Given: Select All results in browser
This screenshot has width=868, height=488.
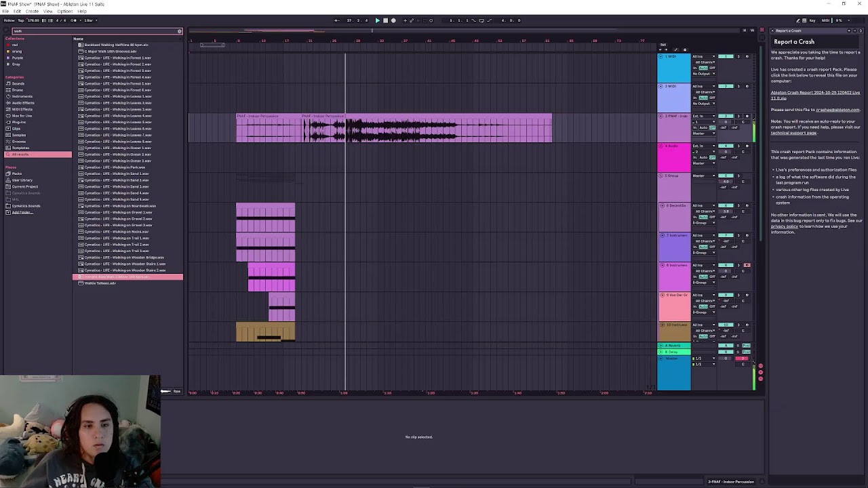Looking at the screenshot, I should [38, 155].
